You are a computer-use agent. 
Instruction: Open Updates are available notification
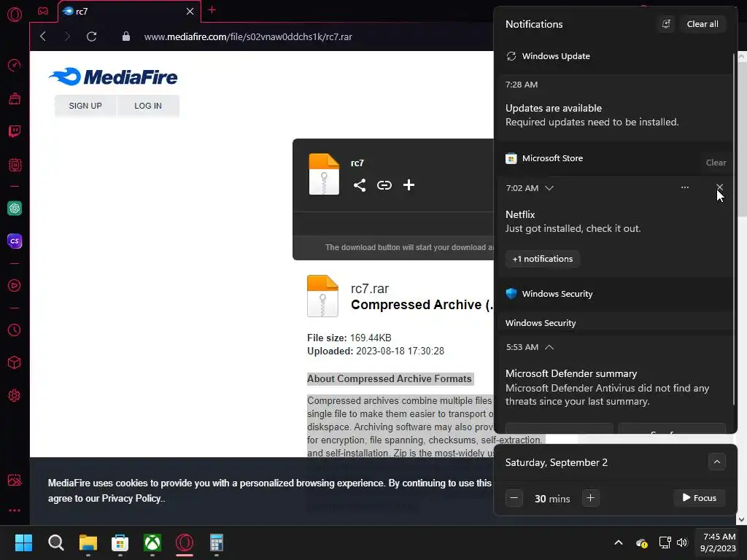[x=614, y=108]
